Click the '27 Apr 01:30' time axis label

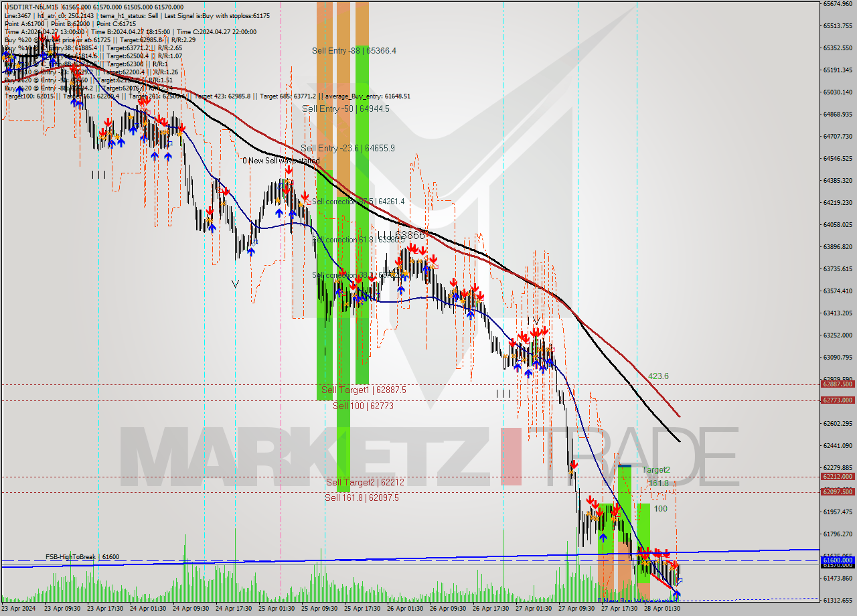(534, 609)
